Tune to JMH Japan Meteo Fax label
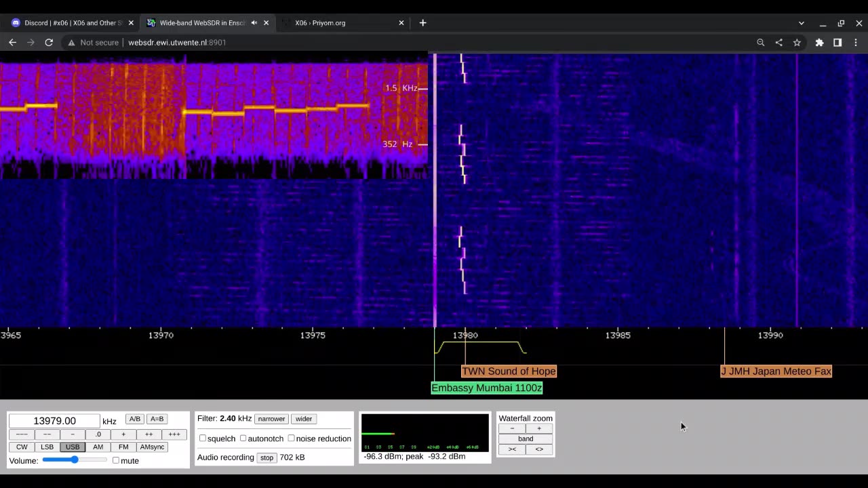The width and height of the screenshot is (868, 488). coord(776,371)
